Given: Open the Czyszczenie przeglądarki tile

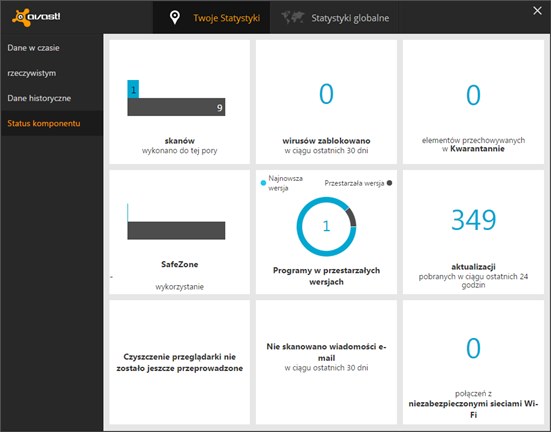Looking at the screenshot, I should click(x=180, y=362).
